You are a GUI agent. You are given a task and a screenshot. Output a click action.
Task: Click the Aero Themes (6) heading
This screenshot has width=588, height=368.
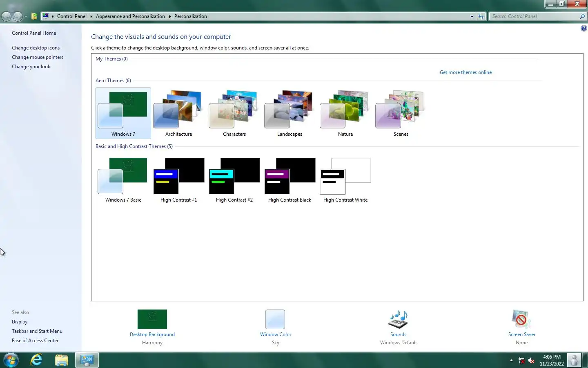(x=113, y=81)
